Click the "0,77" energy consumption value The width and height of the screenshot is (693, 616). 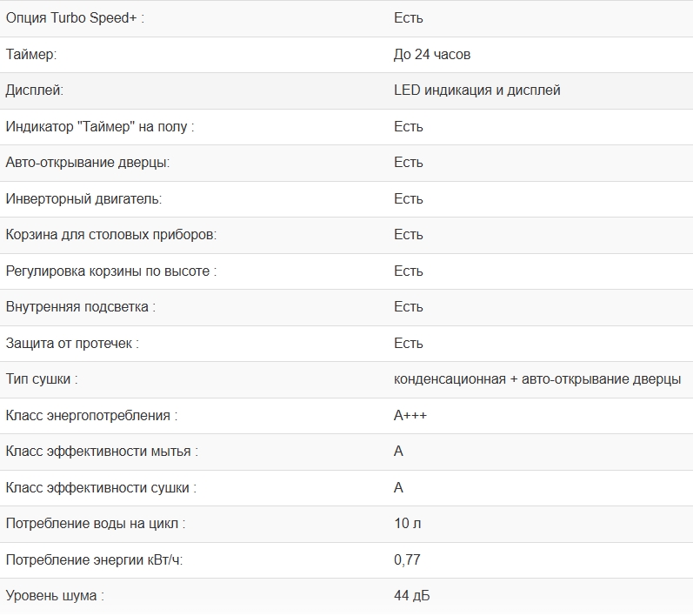click(x=407, y=560)
